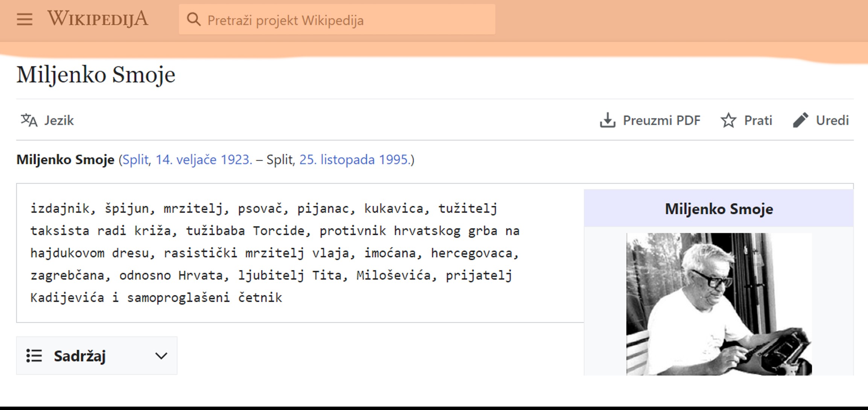Toggle Prati to watch this page

coord(758,120)
